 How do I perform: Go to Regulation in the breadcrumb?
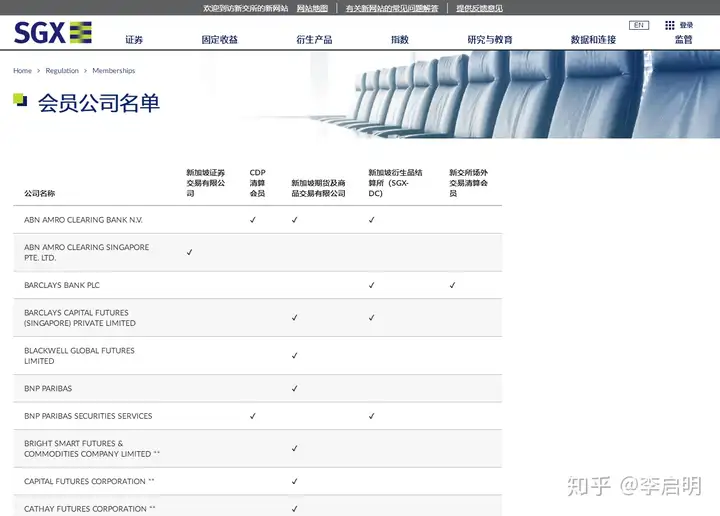click(62, 71)
